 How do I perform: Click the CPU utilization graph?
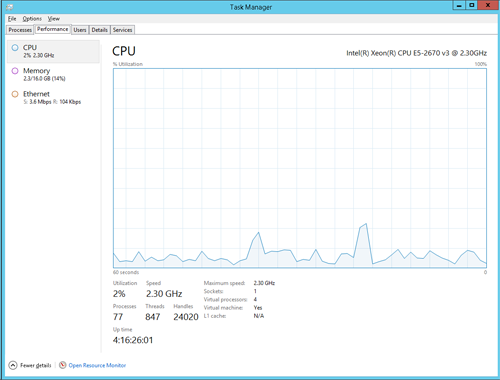click(x=300, y=168)
